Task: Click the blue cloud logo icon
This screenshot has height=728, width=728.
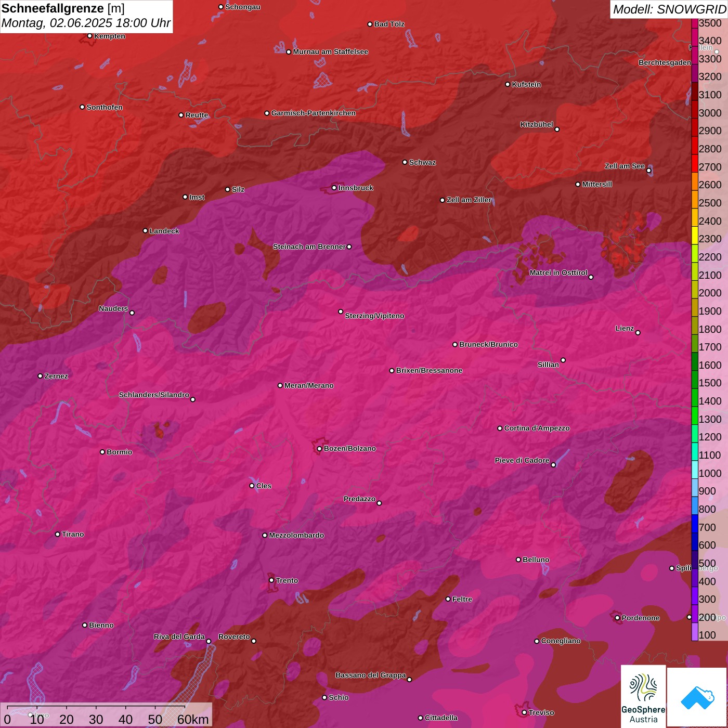Action: pyautogui.click(x=697, y=697)
